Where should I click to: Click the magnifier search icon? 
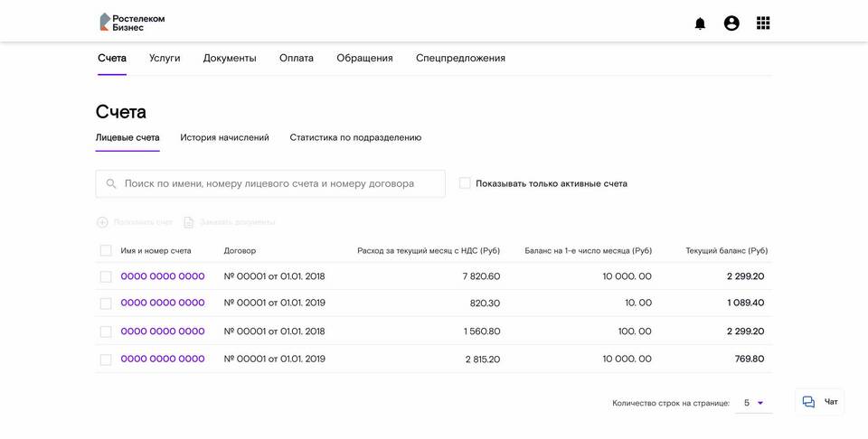coord(111,183)
